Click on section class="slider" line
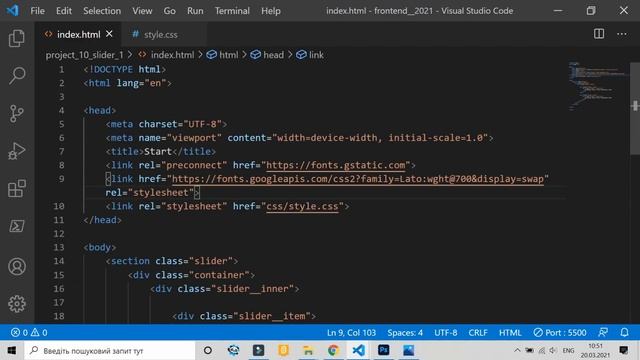Viewport: 640px width, 360px height. (171, 261)
